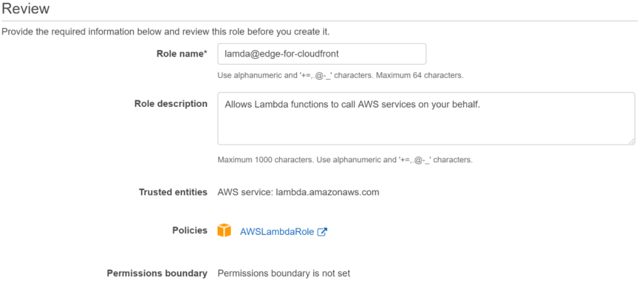The width and height of the screenshot is (644, 301).
Task: Click the 'Permissions boundary is not set' text
Action: click(284, 273)
